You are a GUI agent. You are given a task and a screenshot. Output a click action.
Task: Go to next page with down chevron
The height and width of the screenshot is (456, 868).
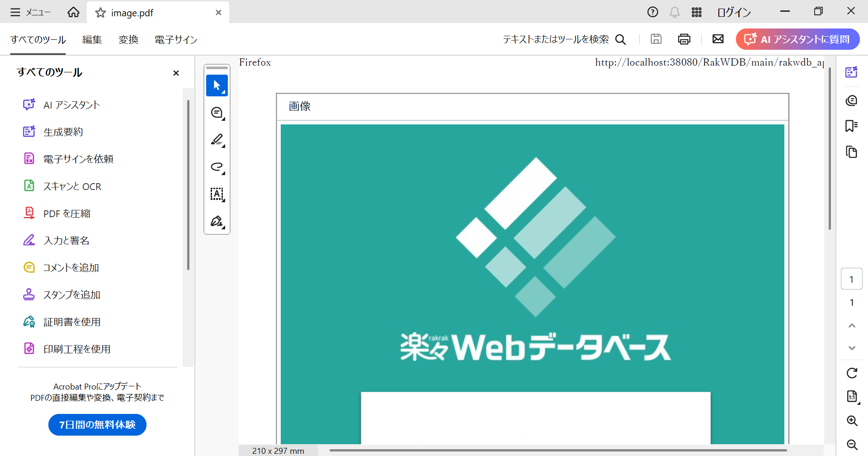(x=852, y=347)
